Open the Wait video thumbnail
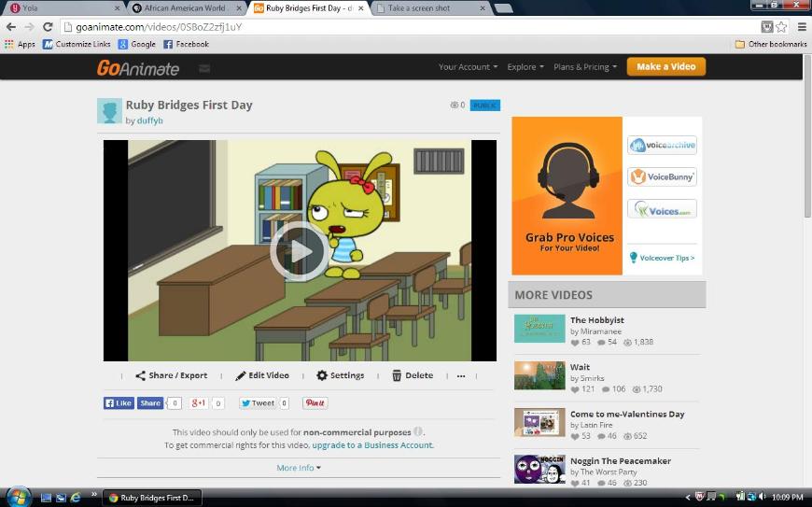 (x=539, y=375)
